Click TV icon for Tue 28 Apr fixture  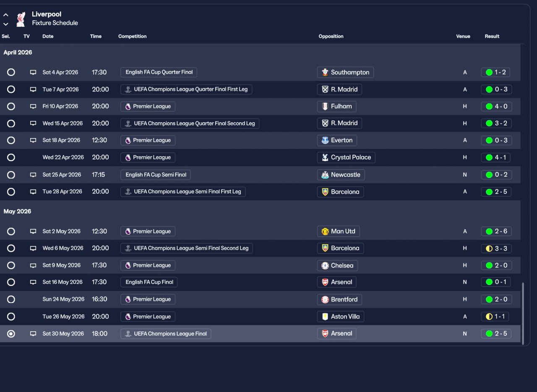(33, 192)
